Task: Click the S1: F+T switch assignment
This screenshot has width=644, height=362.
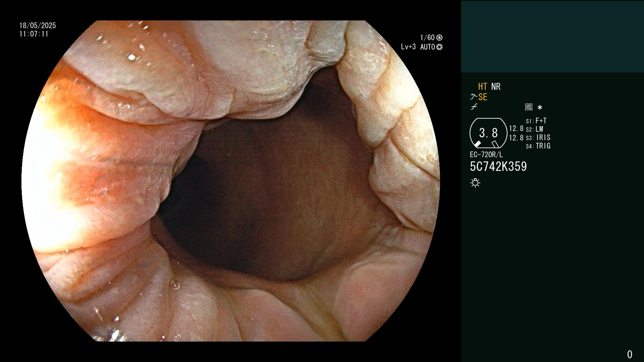Action: [x=536, y=121]
